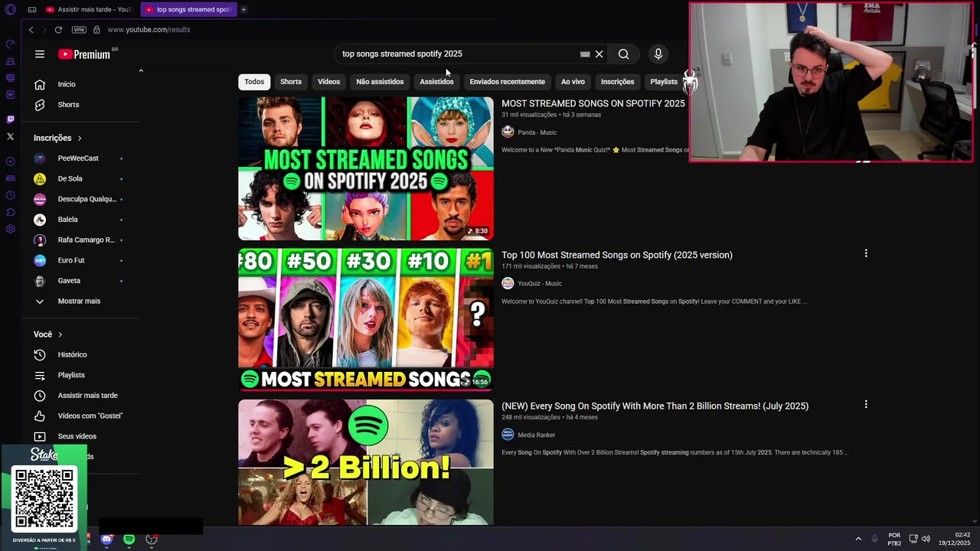Open the 'Top 100 Most Streamed Songs' thumbnail

click(x=366, y=319)
